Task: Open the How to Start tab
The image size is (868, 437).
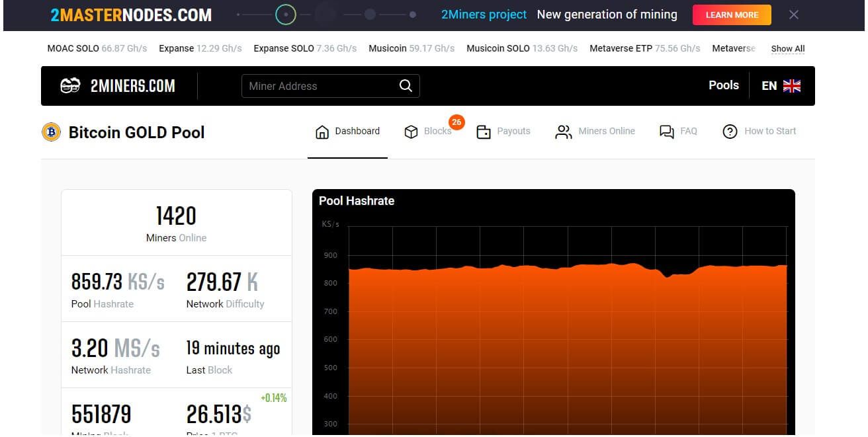Action: click(x=759, y=132)
